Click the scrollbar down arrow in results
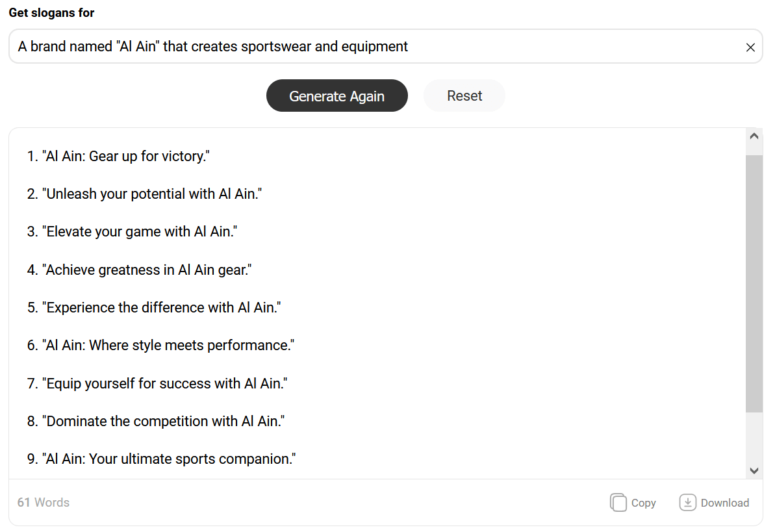This screenshot has height=532, width=775. click(x=754, y=471)
